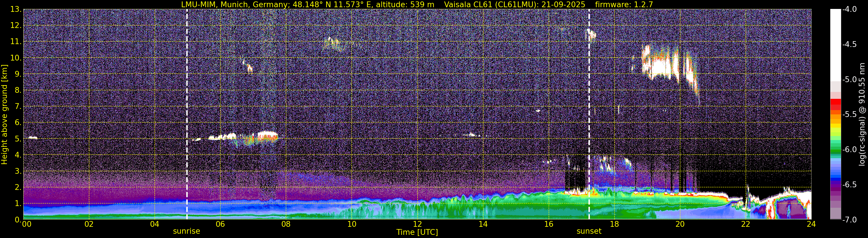This screenshot has height=238, width=868.
Task: Click the white top of the colorbar
Action: [836, 44]
